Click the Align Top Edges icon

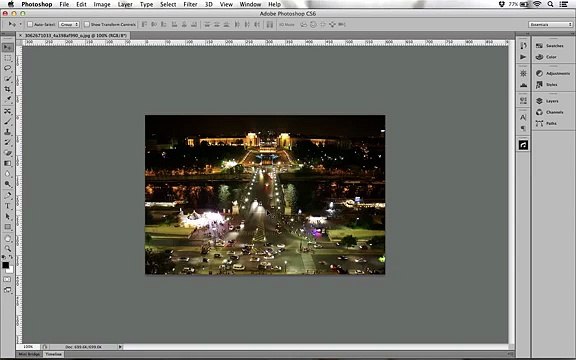tap(144, 25)
